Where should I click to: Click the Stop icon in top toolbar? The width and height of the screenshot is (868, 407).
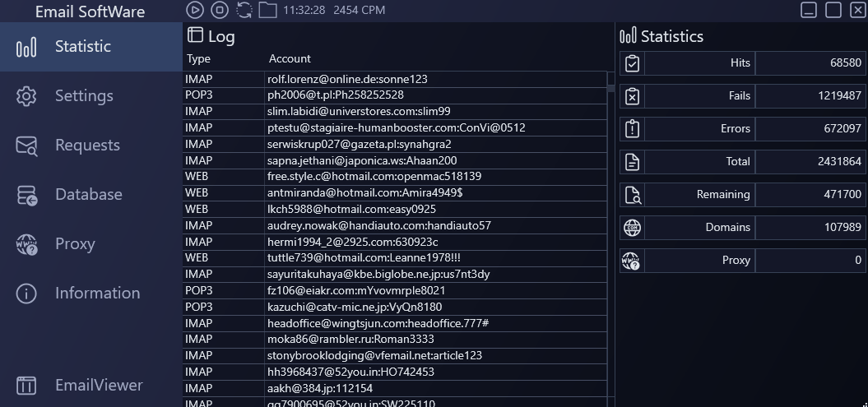tap(219, 10)
